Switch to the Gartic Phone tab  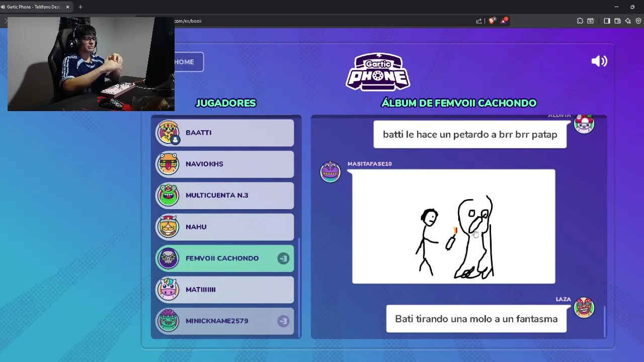pyautogui.click(x=33, y=7)
